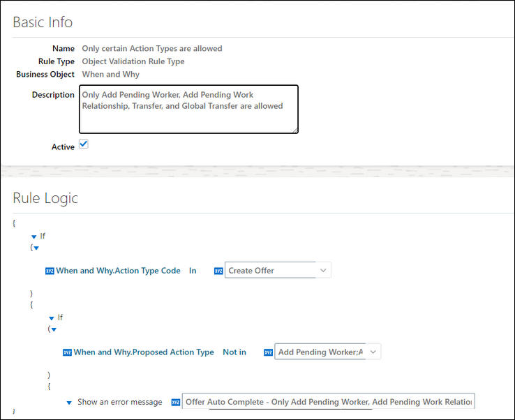
Task: Click the Active label
Action: point(63,147)
